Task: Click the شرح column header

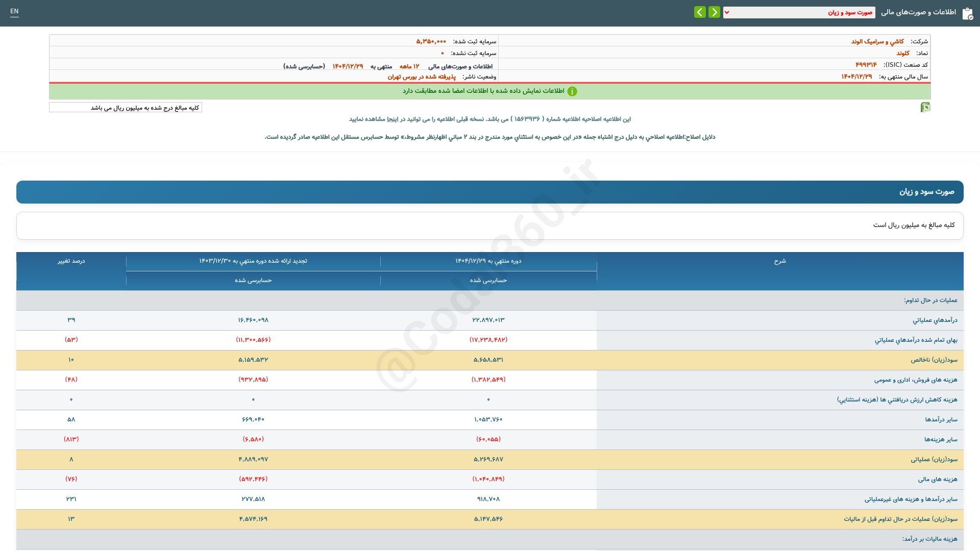Action: click(780, 261)
